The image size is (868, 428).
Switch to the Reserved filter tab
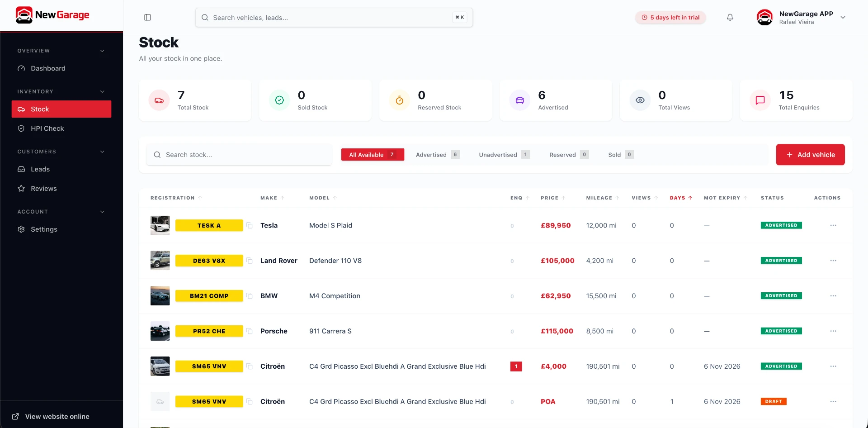point(569,155)
